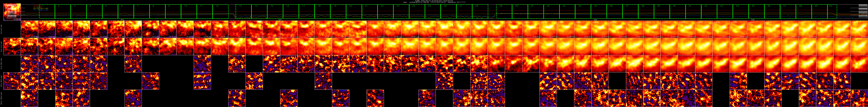Open the 3.0-6.0 keV image starting 15:12:44
This screenshot has height=107, width=868.
point(151,29)
